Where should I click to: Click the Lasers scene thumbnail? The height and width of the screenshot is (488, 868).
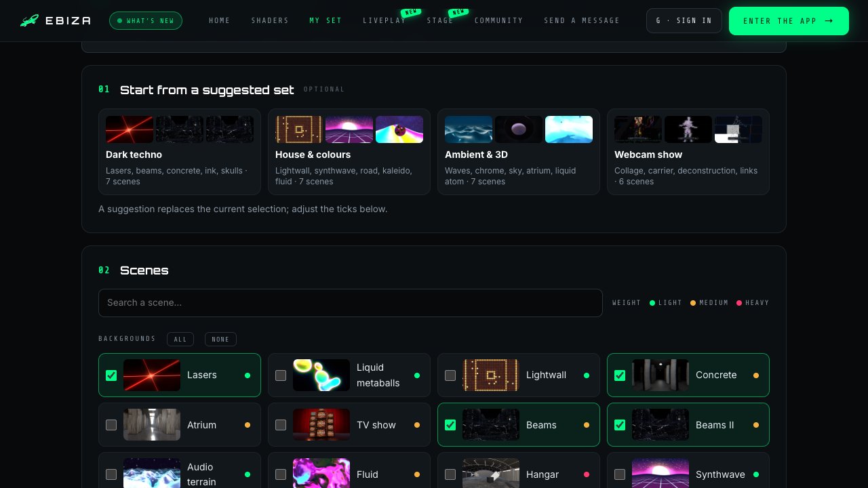152,375
